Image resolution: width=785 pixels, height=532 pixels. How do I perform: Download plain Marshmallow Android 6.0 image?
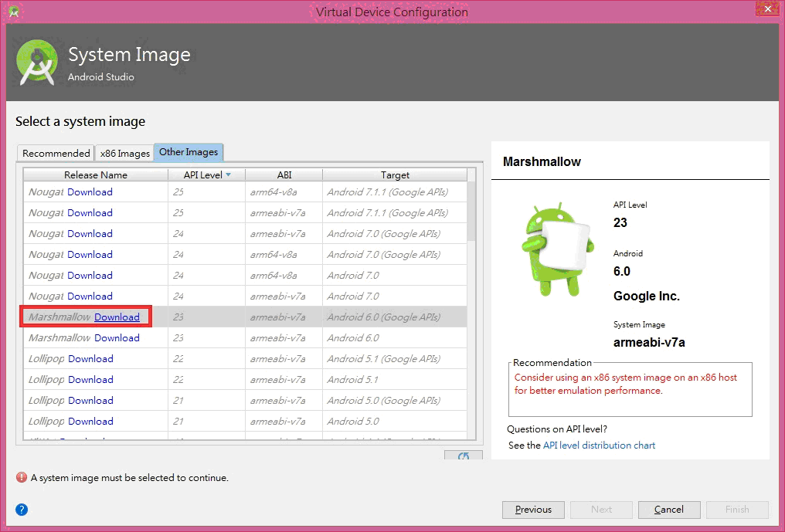click(117, 338)
